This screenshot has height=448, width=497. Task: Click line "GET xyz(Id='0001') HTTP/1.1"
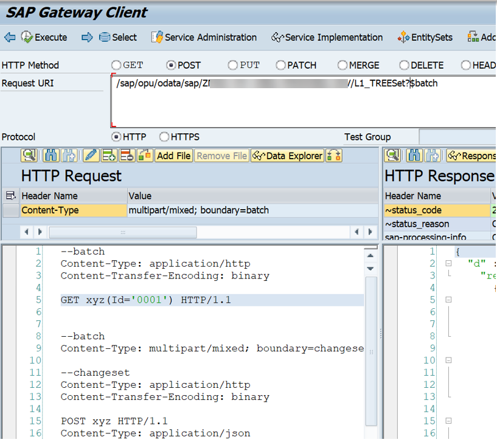[146, 300]
